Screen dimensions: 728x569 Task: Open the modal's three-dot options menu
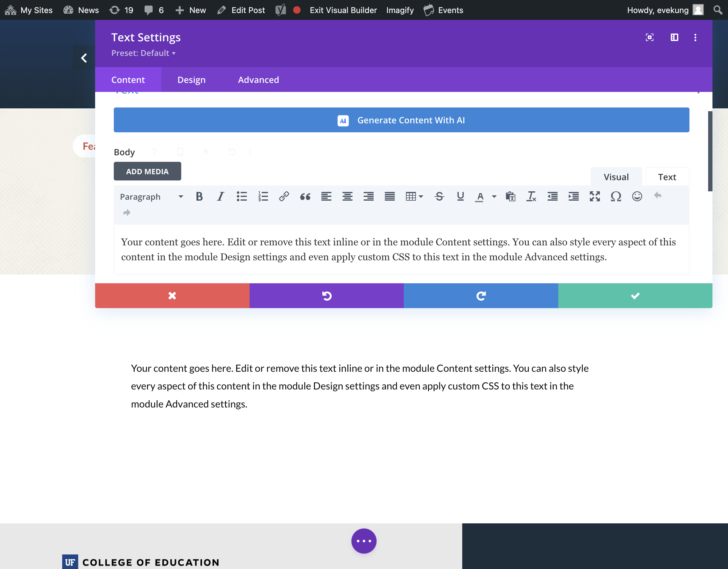(695, 37)
